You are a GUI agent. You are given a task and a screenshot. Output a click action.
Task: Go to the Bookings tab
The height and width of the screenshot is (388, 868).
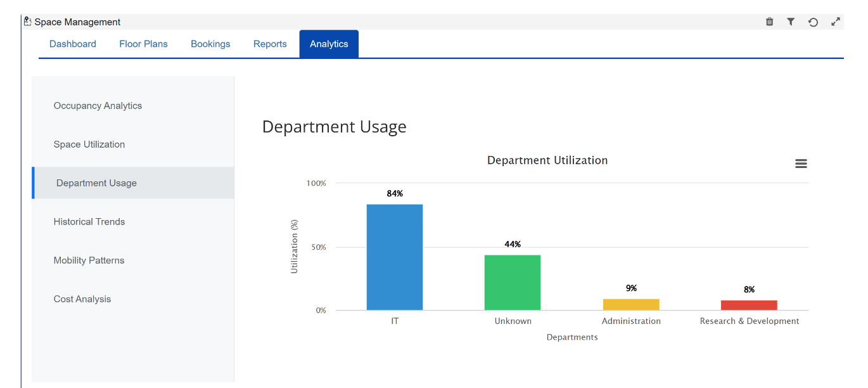pos(210,44)
